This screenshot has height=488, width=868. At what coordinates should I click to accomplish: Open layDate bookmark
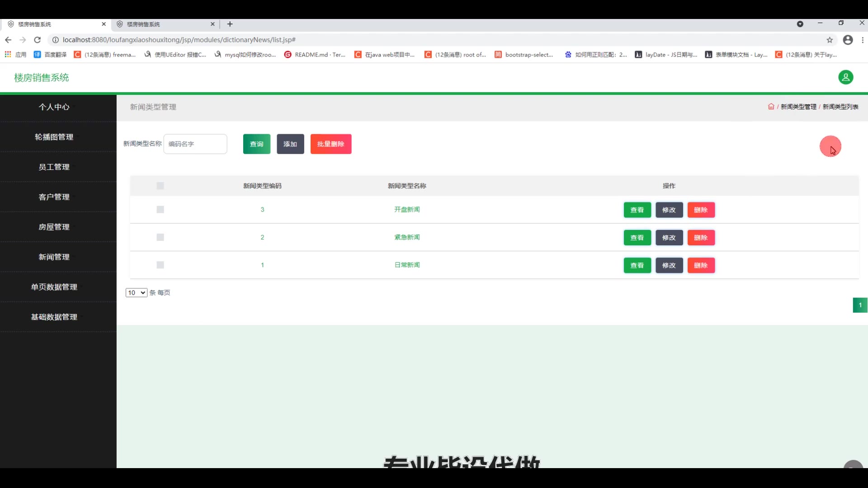point(666,54)
